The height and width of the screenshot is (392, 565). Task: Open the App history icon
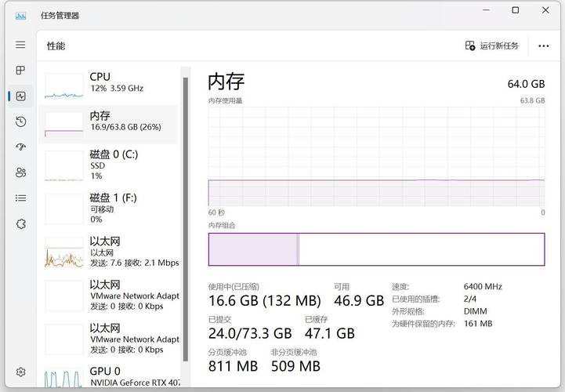tap(21, 122)
